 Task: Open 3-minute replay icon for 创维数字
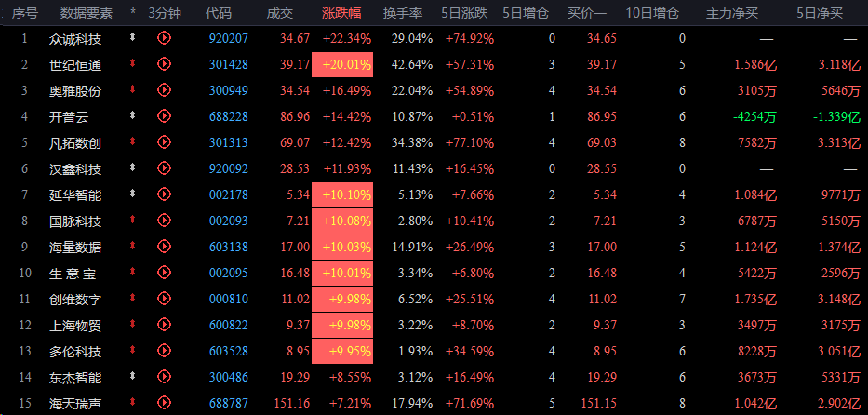164,299
